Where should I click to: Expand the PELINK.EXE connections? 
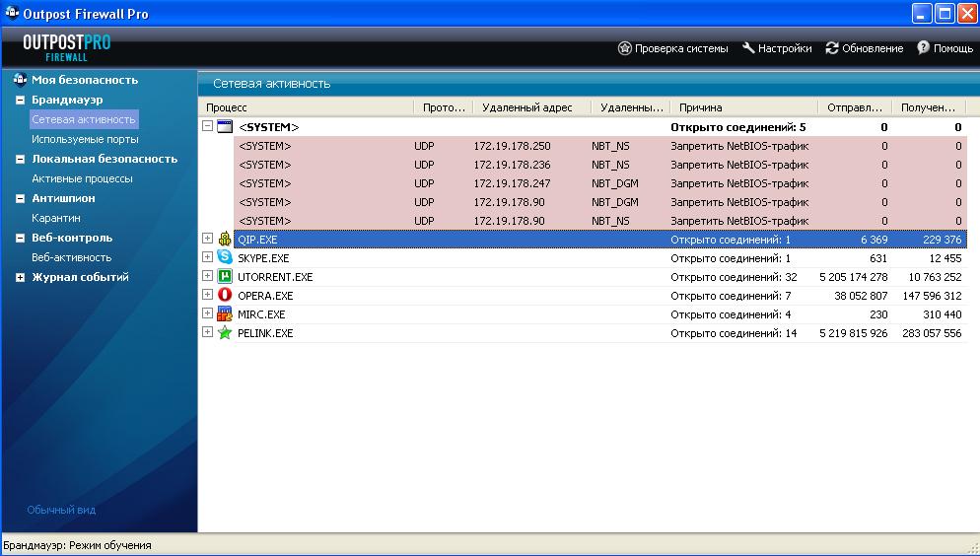[x=207, y=331]
